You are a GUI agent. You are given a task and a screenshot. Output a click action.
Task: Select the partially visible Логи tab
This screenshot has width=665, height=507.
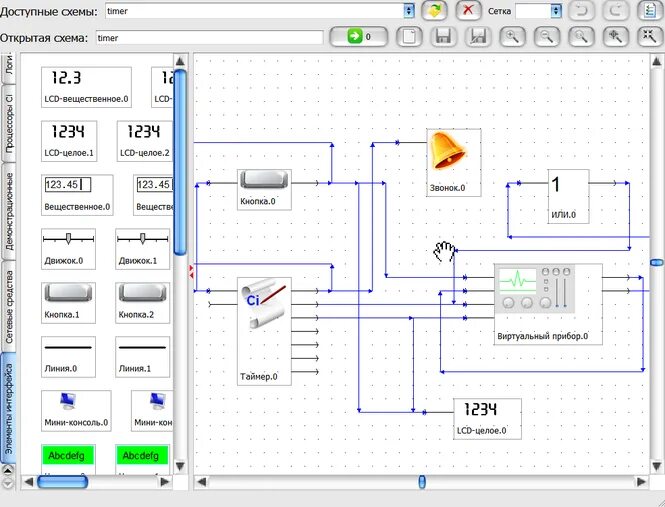click(8, 67)
